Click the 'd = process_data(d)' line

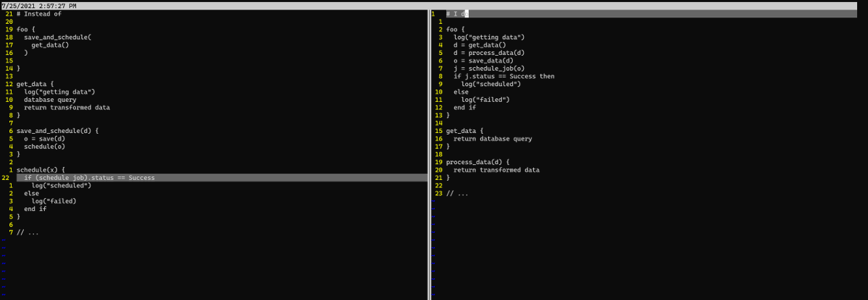pyautogui.click(x=489, y=53)
